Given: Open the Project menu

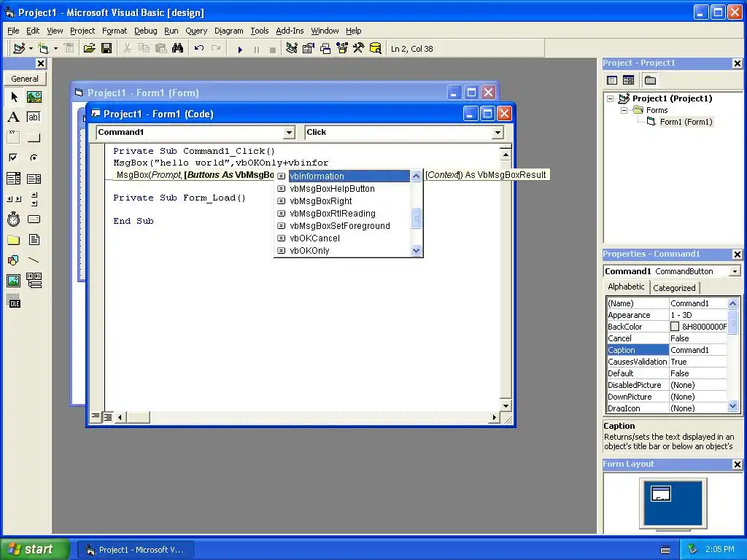Looking at the screenshot, I should (82, 31).
